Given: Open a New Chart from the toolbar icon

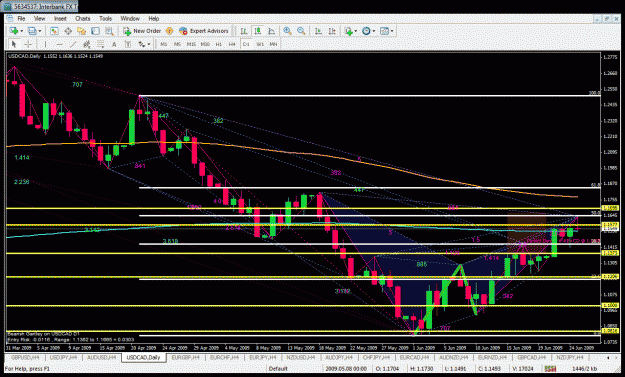Looking at the screenshot, I should (x=13, y=31).
